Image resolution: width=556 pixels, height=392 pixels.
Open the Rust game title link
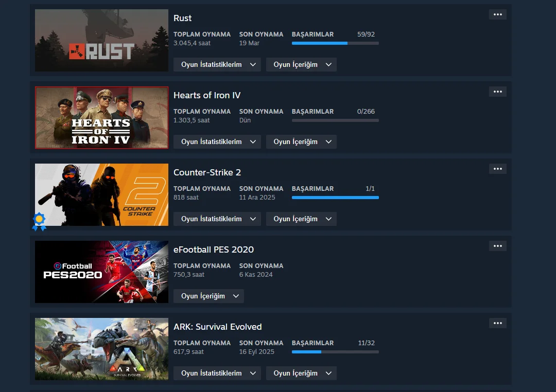(182, 18)
